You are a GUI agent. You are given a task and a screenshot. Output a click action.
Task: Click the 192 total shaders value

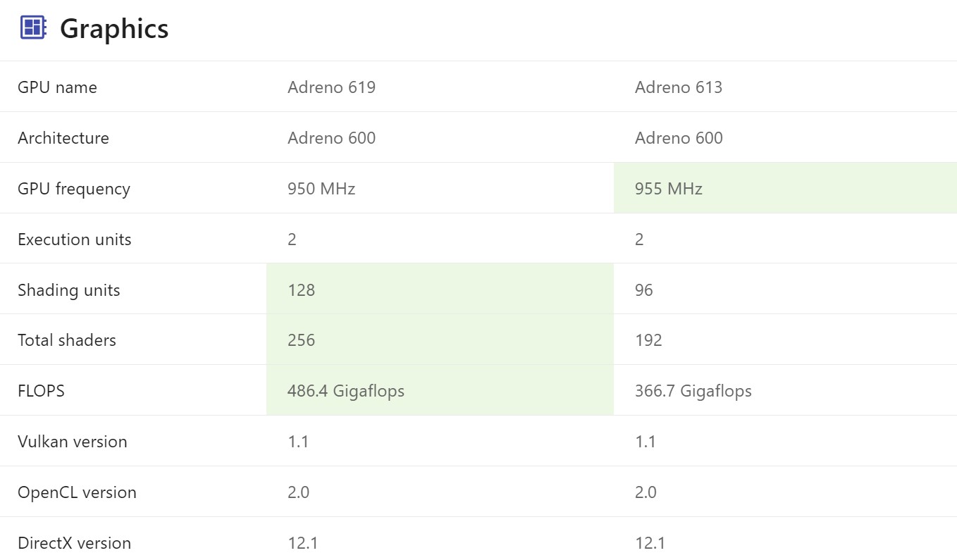click(x=648, y=340)
